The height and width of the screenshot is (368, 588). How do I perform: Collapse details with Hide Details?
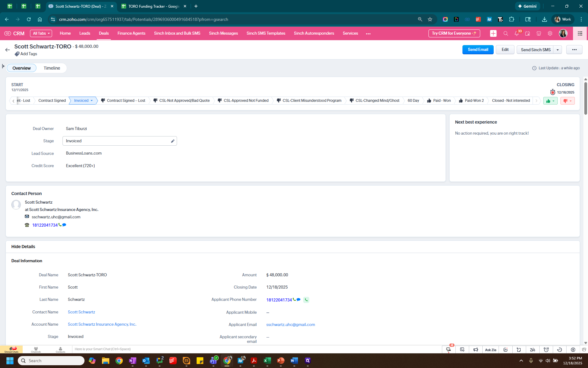coord(23,247)
